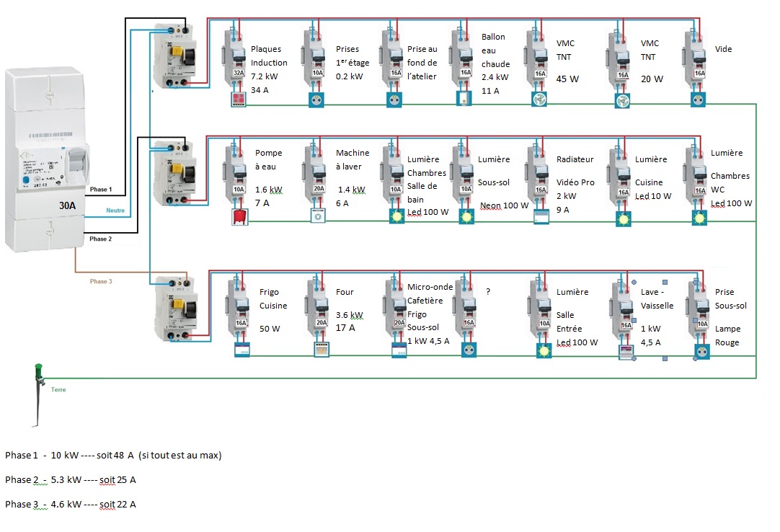This screenshot has width=780, height=532.
Task: Click the Phase 3 wire label
Action: [x=101, y=281]
